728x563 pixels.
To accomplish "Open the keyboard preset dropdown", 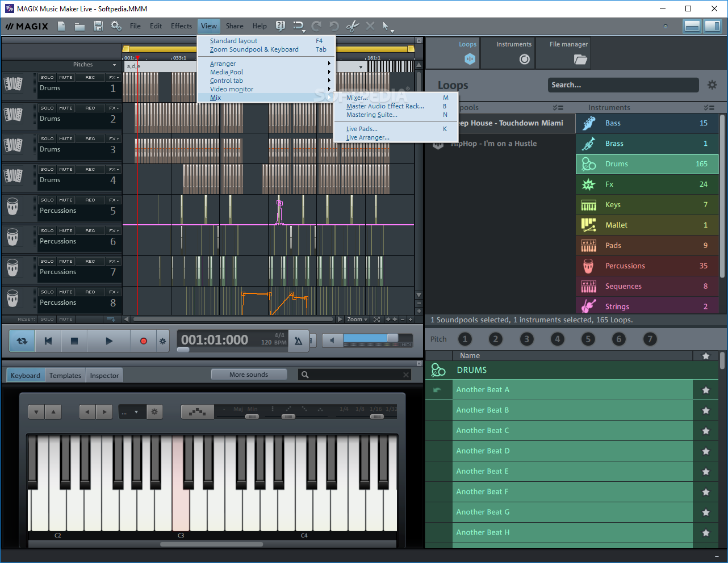I will [x=132, y=412].
